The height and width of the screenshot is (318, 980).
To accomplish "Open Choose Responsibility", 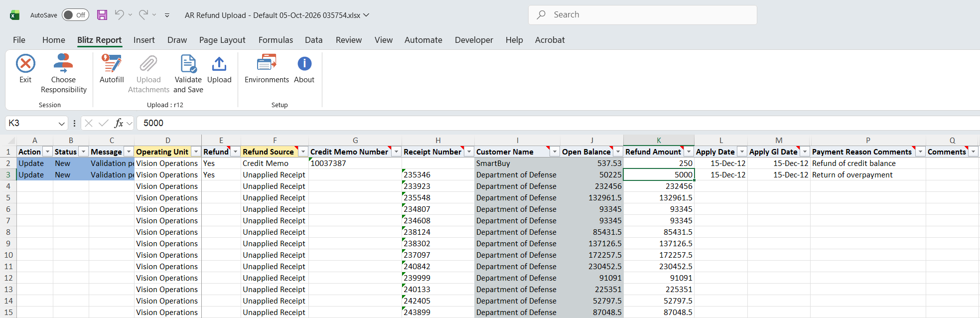I will (x=63, y=74).
